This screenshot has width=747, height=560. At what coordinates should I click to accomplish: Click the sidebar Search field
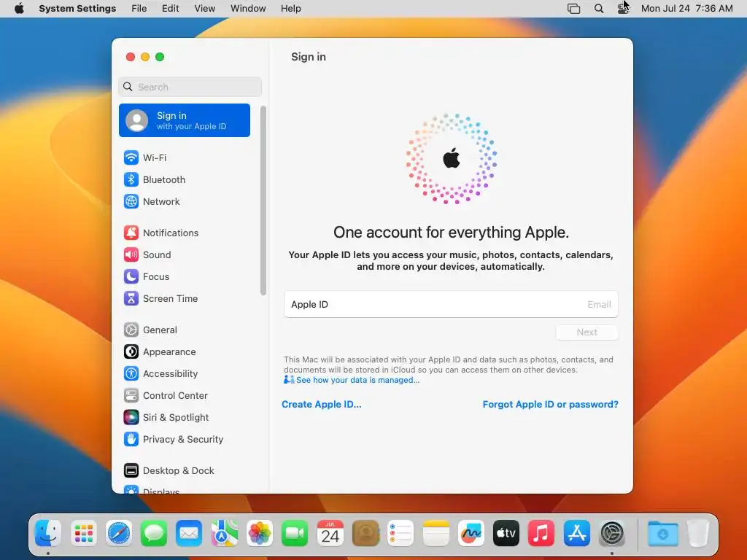[x=190, y=87]
